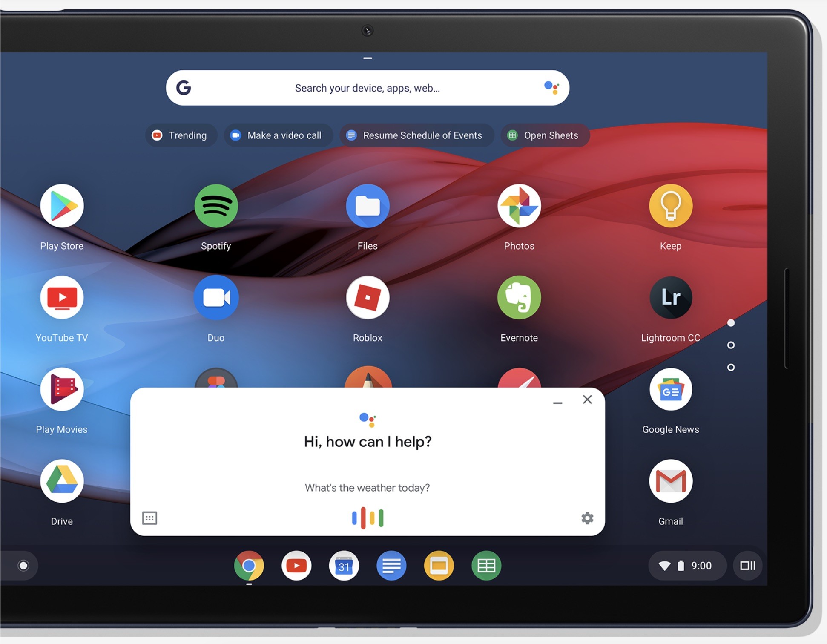Image resolution: width=827 pixels, height=644 pixels.
Task: Toggle the keyboard input icon in Assistant
Action: point(150,518)
